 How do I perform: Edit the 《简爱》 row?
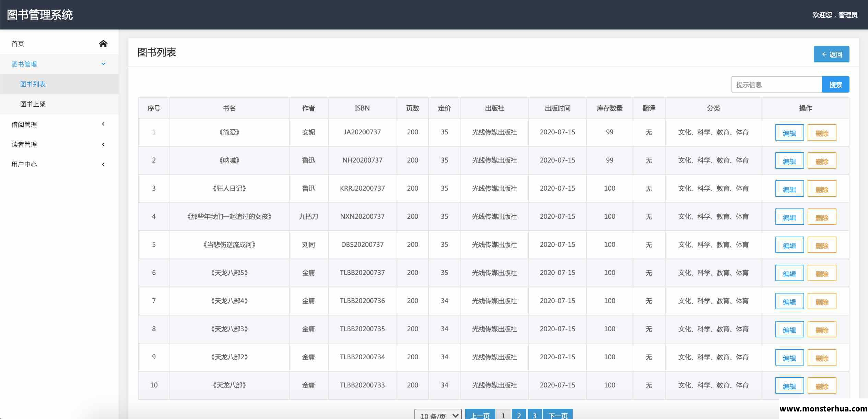(789, 132)
